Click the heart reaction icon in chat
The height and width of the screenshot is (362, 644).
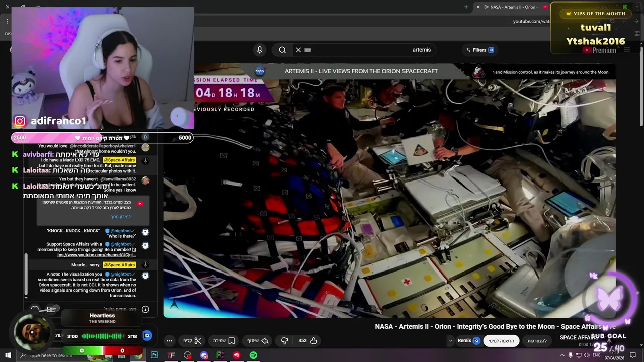coord(35,309)
